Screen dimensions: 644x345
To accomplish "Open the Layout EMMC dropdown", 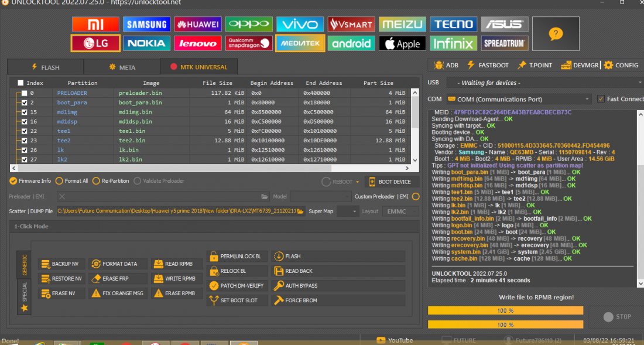I will pos(400,211).
